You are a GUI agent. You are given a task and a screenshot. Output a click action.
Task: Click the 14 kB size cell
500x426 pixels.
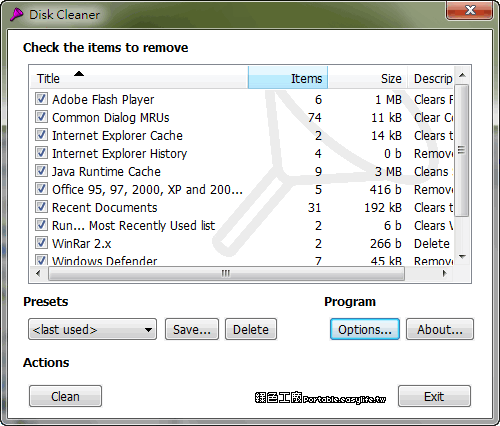(386, 135)
